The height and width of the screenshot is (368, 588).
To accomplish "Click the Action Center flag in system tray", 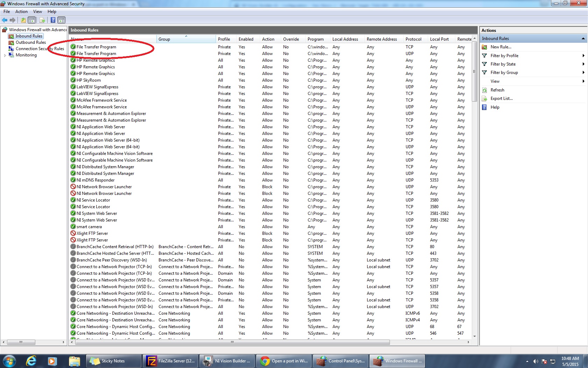I will [544, 361].
